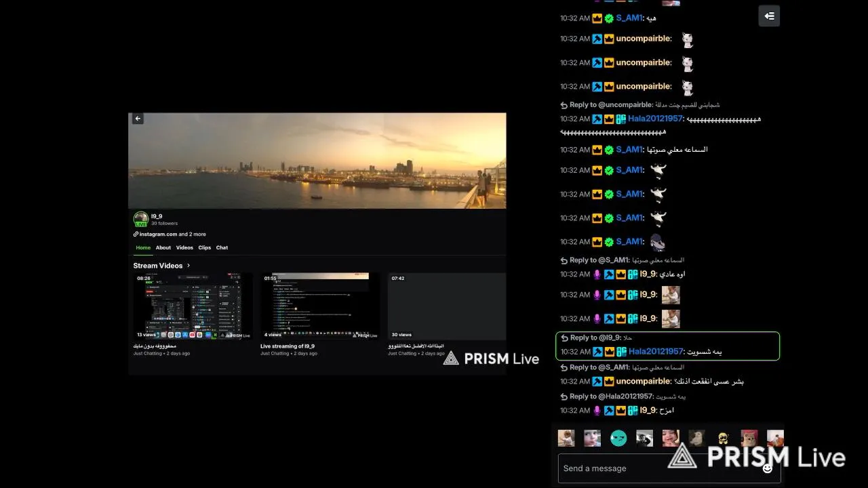Expand Stream Videos with the chevron arrow
This screenshot has width=868, height=488.
189,266
